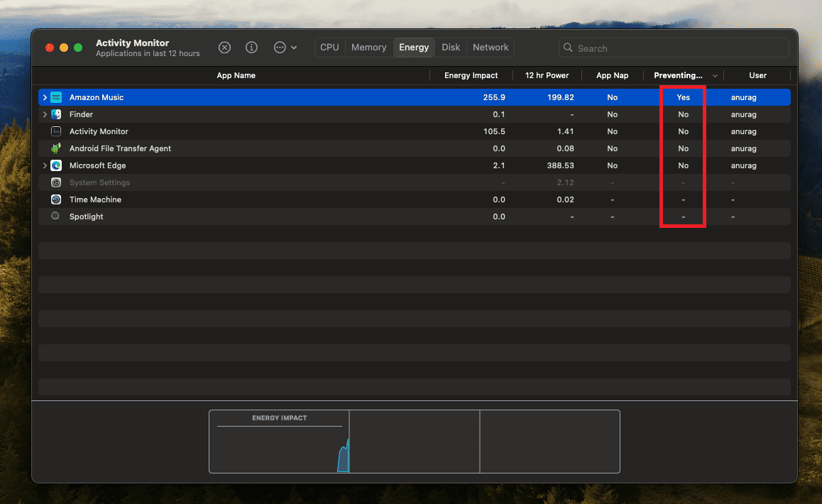Screen dimensions: 822x504
Task: Expand the Finder process group
Action: 45,114
